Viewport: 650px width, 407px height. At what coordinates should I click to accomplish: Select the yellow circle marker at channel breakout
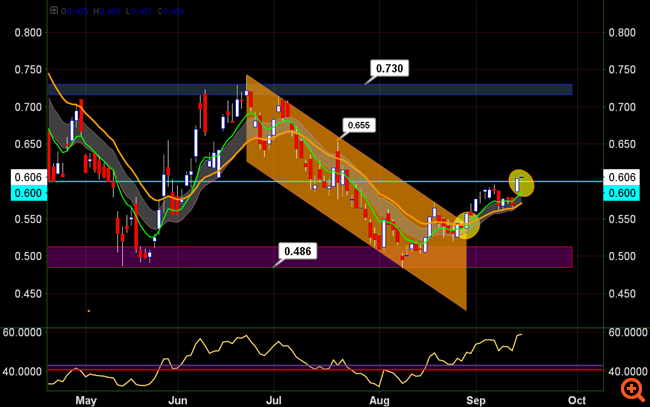click(466, 224)
